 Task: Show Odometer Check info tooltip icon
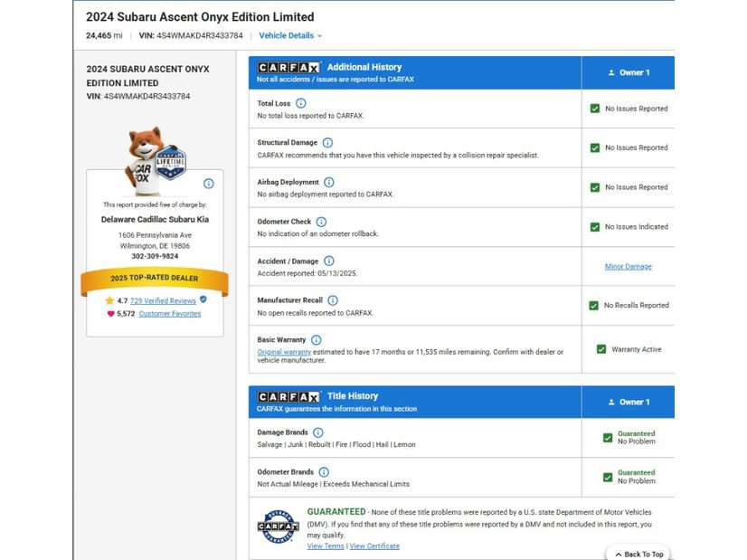point(322,222)
